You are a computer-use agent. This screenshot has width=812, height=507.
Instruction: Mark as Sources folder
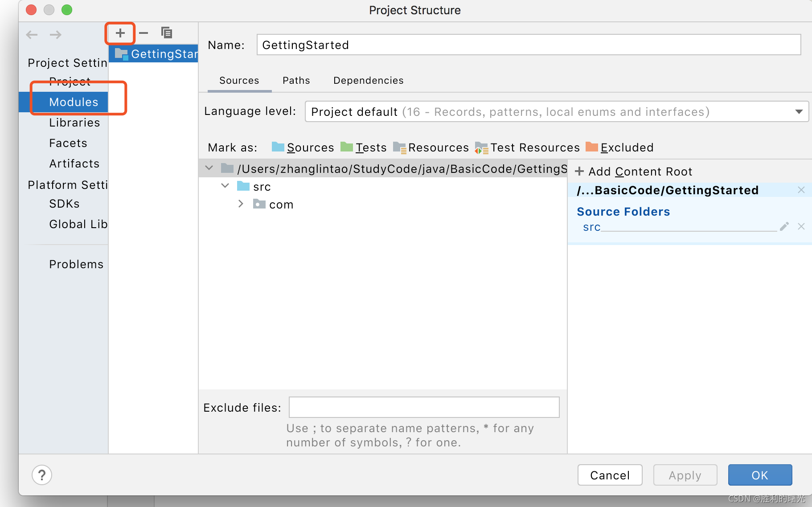click(x=303, y=147)
